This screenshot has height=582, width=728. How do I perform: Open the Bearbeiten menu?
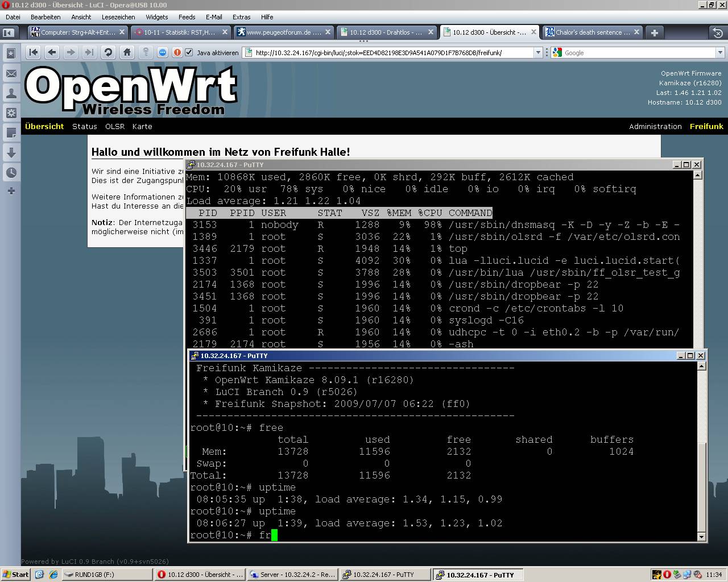tap(45, 17)
